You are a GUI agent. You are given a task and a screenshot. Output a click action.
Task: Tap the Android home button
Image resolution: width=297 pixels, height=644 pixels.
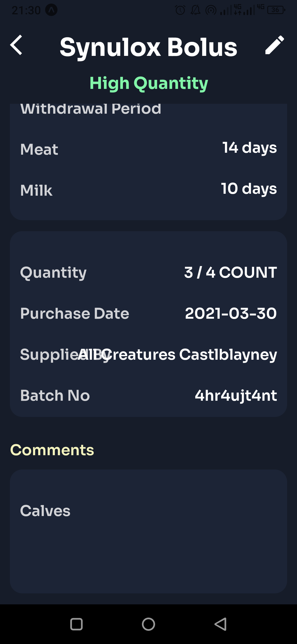(x=148, y=624)
